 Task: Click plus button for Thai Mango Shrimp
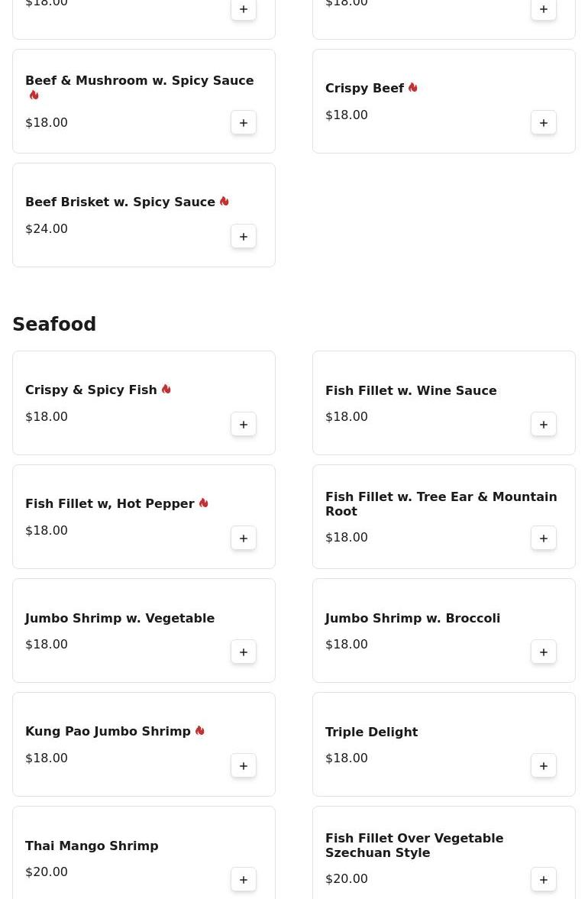pos(244,880)
